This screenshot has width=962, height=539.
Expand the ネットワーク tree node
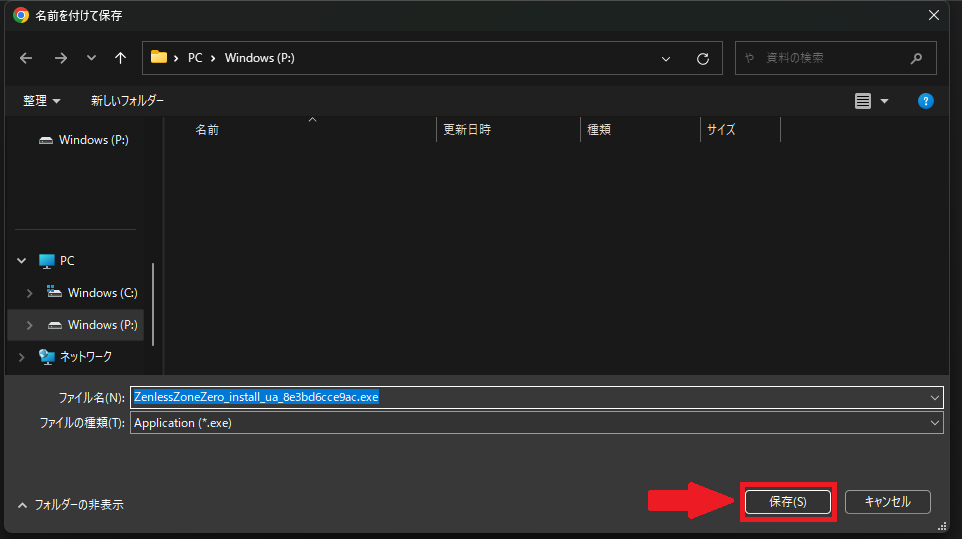click(x=21, y=357)
